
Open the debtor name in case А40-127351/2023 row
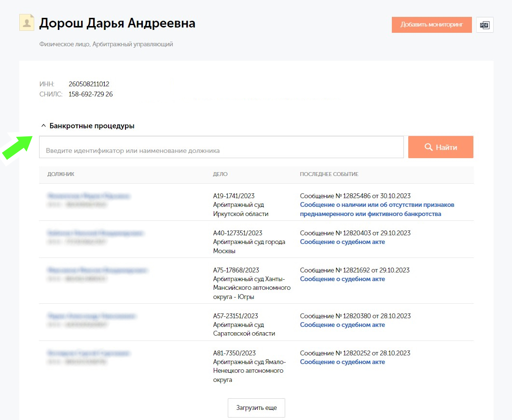[x=96, y=233]
